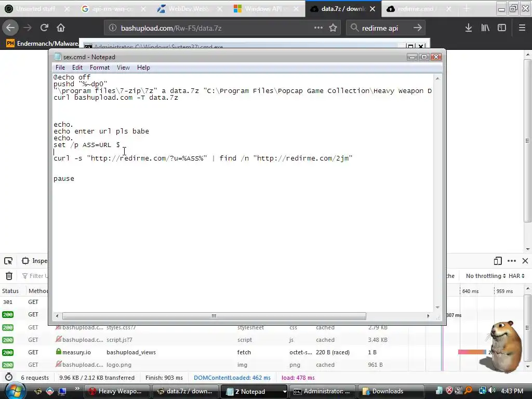The image size is (532, 399).
Task: Submit search with arrow next to redirme api
Action: (x=417, y=28)
